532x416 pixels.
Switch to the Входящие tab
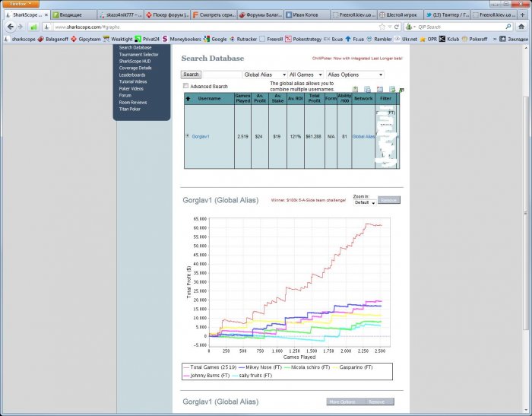coord(74,15)
